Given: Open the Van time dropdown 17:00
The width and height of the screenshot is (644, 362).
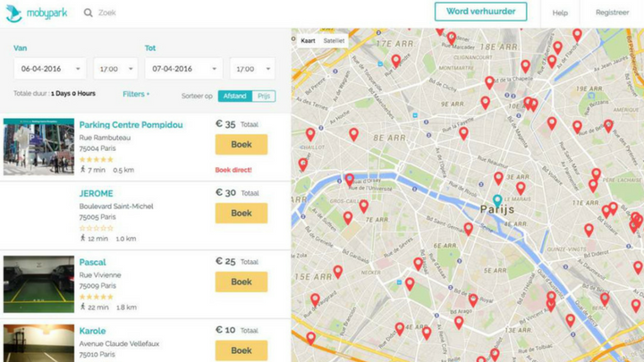Looking at the screenshot, I should click(115, 69).
